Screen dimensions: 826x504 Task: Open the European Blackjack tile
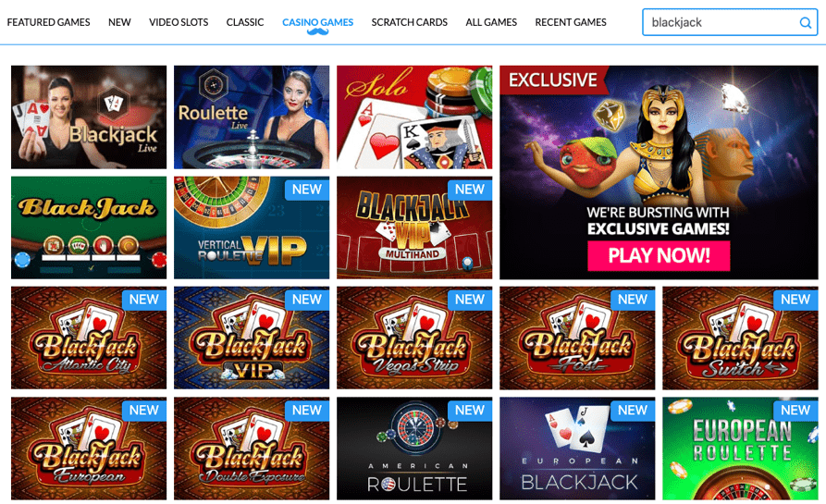(x=577, y=449)
